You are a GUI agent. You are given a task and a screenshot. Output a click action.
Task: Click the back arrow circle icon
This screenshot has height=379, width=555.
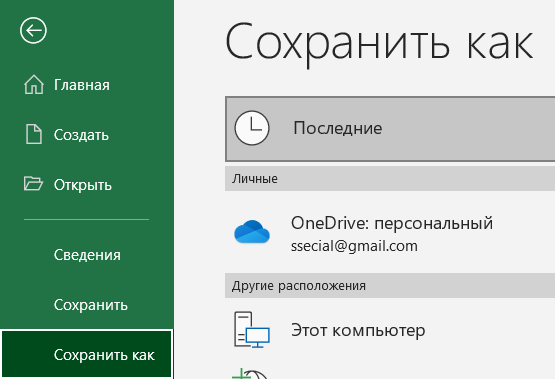pos(33,31)
